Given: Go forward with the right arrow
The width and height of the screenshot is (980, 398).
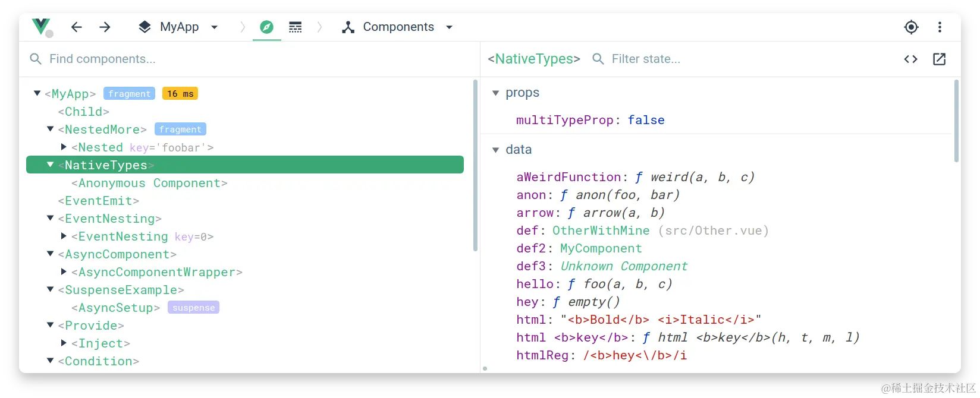Looking at the screenshot, I should click(105, 27).
